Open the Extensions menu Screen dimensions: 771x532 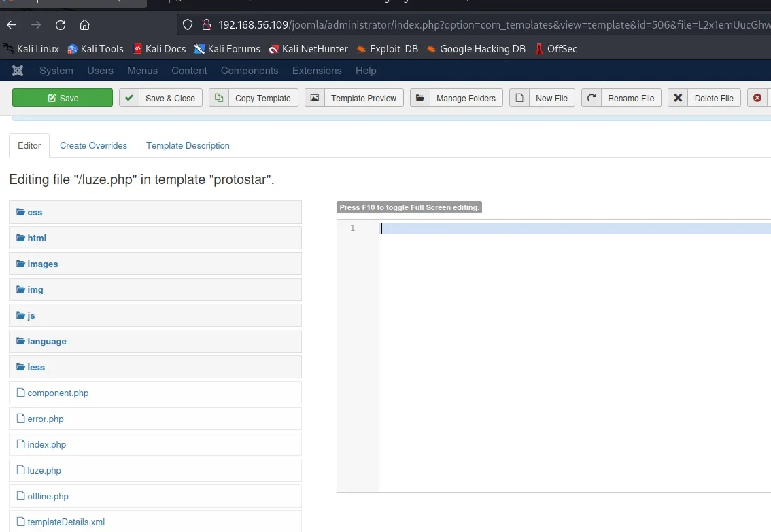pyautogui.click(x=317, y=71)
